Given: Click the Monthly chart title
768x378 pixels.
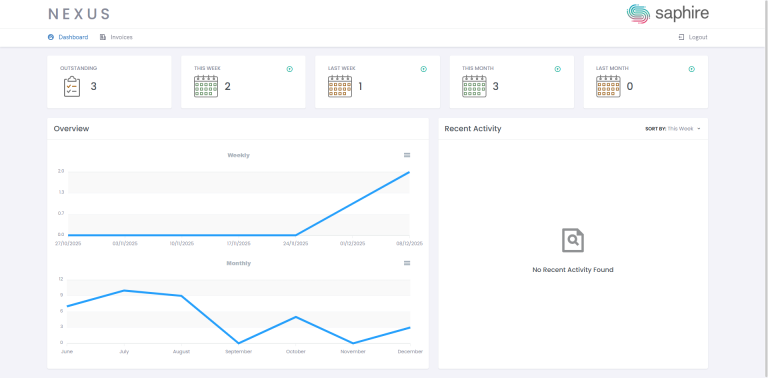Looking at the screenshot, I should (x=239, y=263).
